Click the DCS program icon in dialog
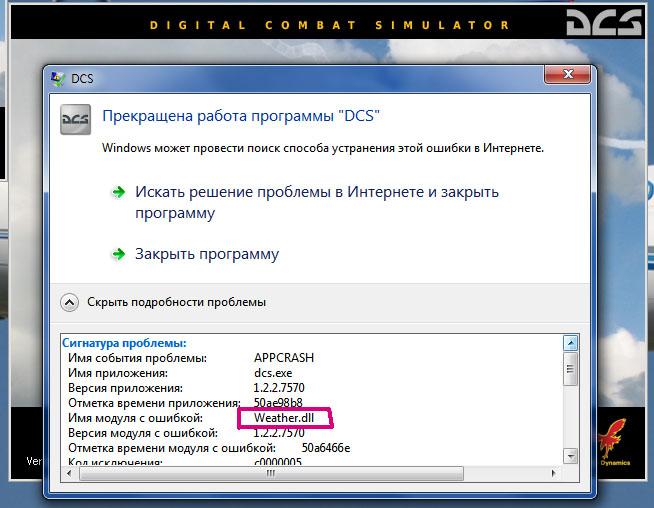654x508 pixels. (75, 119)
